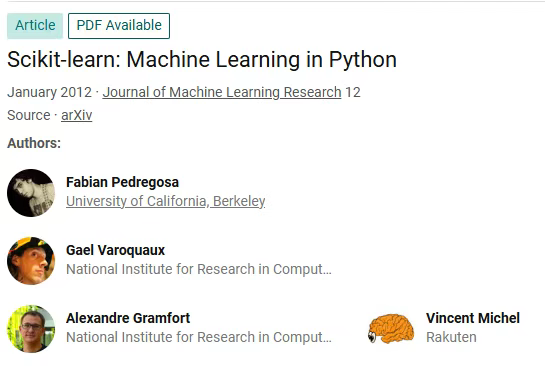Click Fabian Pedregosa's profile photo

pyautogui.click(x=31, y=193)
